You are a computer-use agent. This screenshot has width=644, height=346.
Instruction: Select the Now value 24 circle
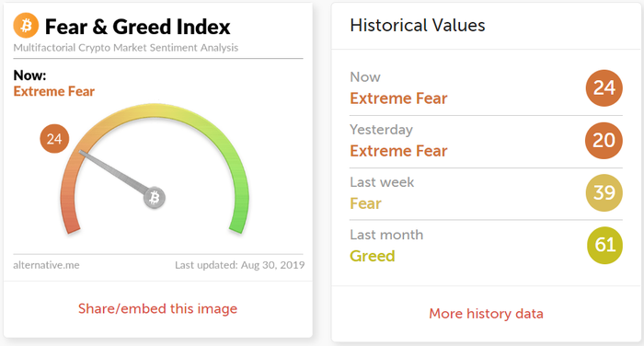(x=604, y=88)
